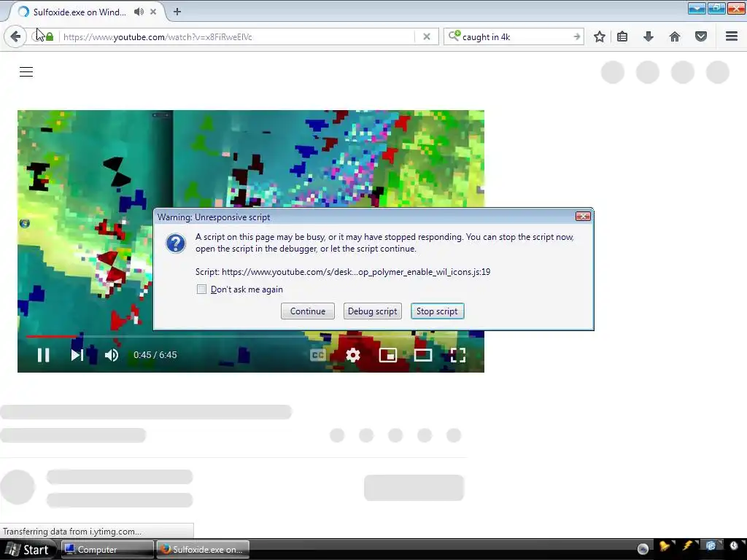
Task: Select the Sulfoxide.exe on Wind... tab
Action: pos(80,12)
